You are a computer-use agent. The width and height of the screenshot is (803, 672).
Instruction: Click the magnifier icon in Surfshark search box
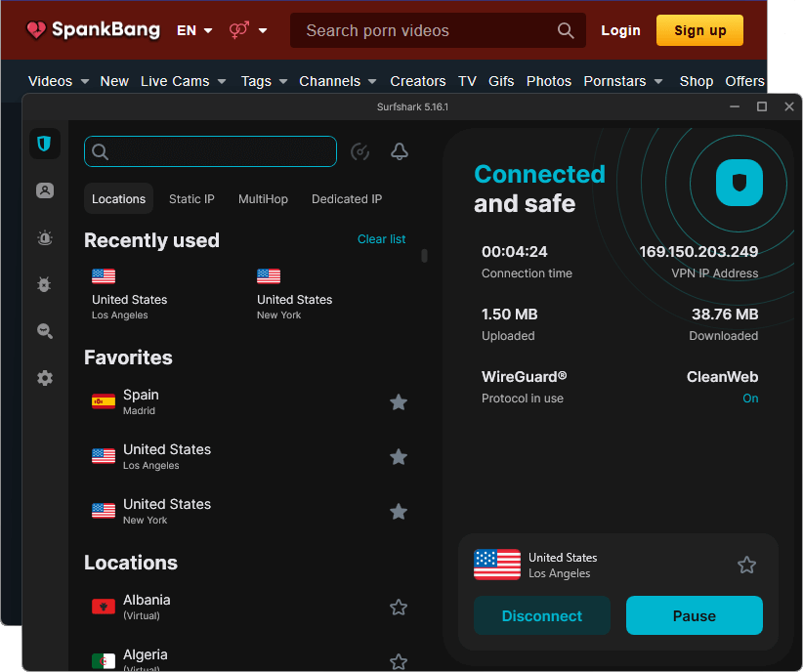click(x=100, y=151)
